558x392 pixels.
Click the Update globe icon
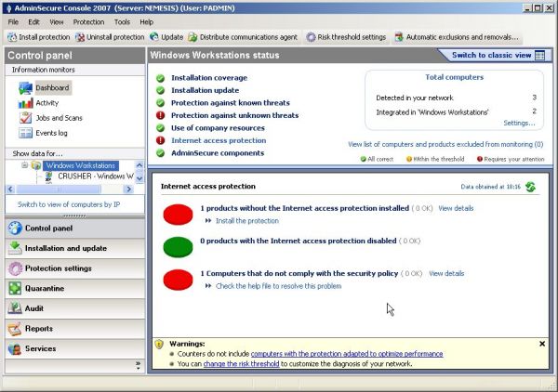tap(154, 36)
